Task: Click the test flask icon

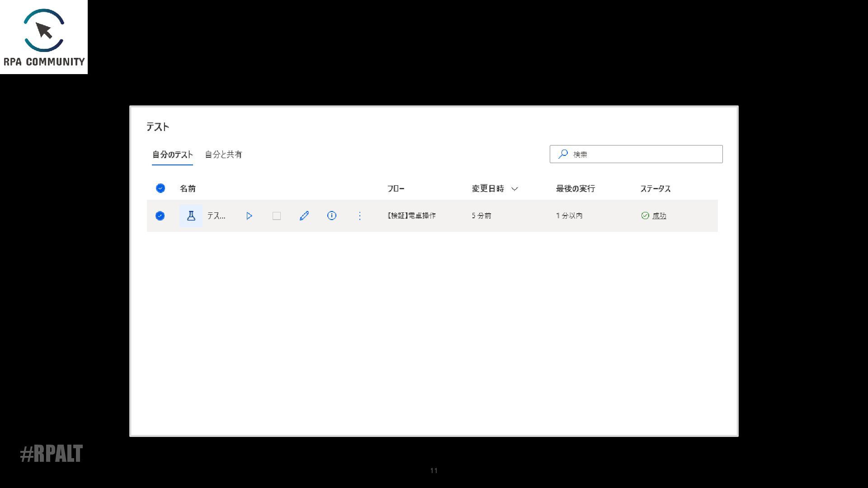Action: (191, 216)
